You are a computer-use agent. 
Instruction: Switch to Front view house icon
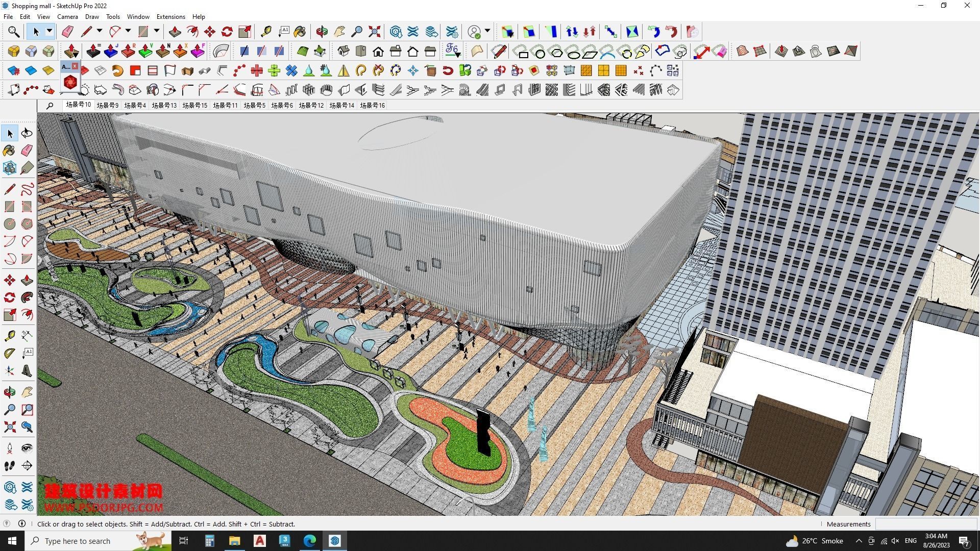[378, 51]
